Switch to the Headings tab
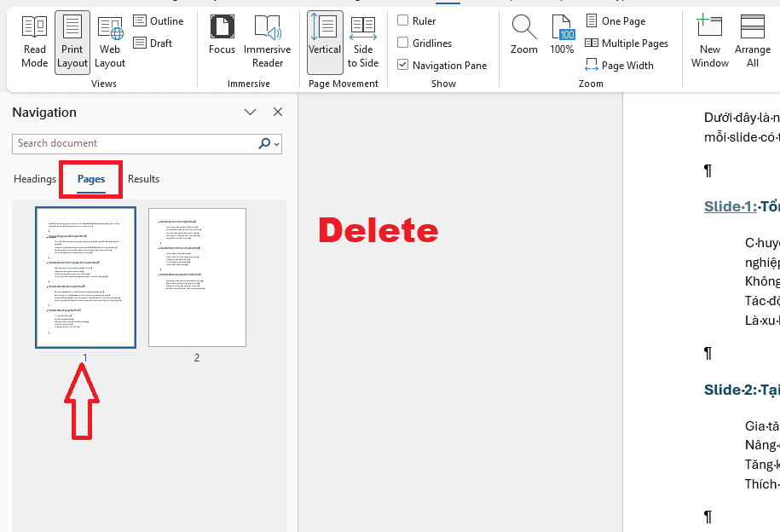 tap(35, 179)
